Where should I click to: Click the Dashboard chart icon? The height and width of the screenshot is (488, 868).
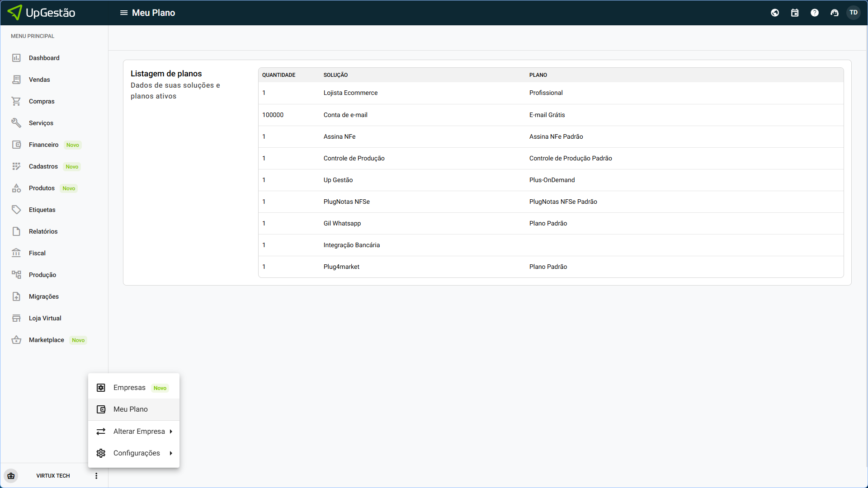(16, 58)
